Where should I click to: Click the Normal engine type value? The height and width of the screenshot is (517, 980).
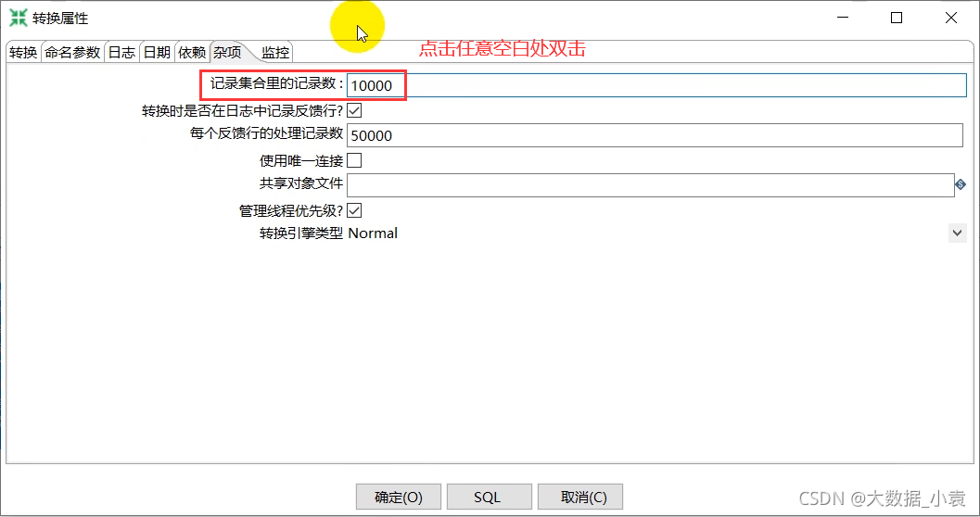coord(373,233)
